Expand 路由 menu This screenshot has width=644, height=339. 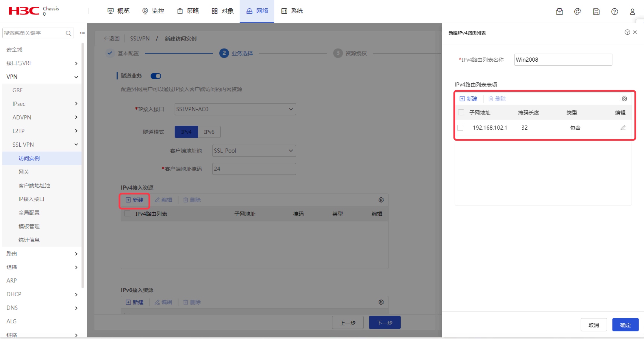42,254
